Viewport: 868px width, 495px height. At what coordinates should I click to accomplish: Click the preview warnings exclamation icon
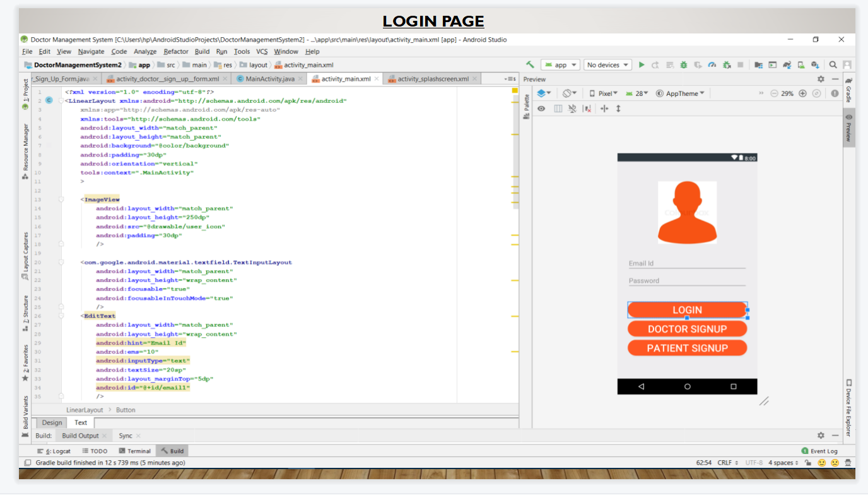pos(835,93)
